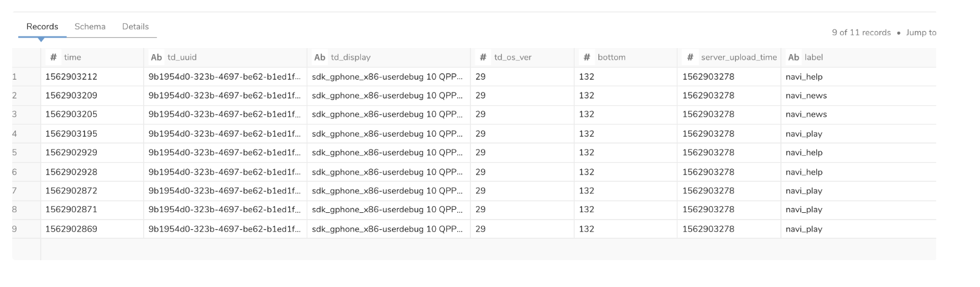Click the number icon beside server_upload_time
The height and width of the screenshot is (287, 980).
690,57
